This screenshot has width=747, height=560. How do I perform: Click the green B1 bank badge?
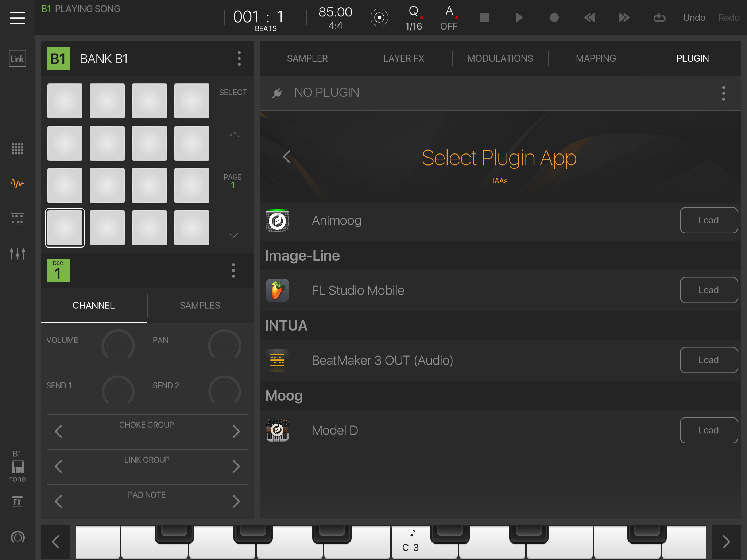pyautogui.click(x=58, y=58)
